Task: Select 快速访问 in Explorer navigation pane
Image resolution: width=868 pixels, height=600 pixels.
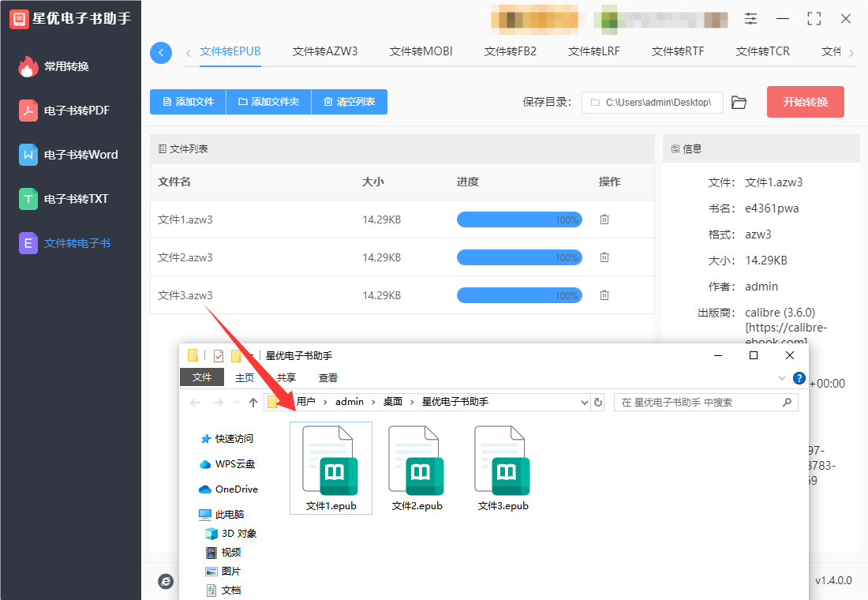Action: tap(227, 439)
